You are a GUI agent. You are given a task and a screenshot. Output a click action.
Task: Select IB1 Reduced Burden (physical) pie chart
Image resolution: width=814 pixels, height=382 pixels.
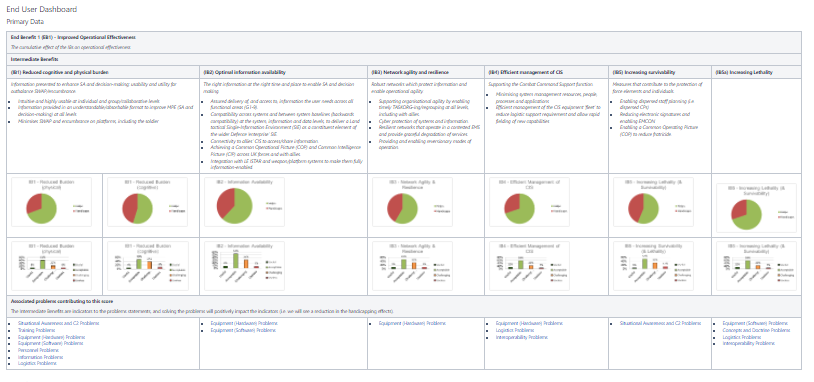51,202
